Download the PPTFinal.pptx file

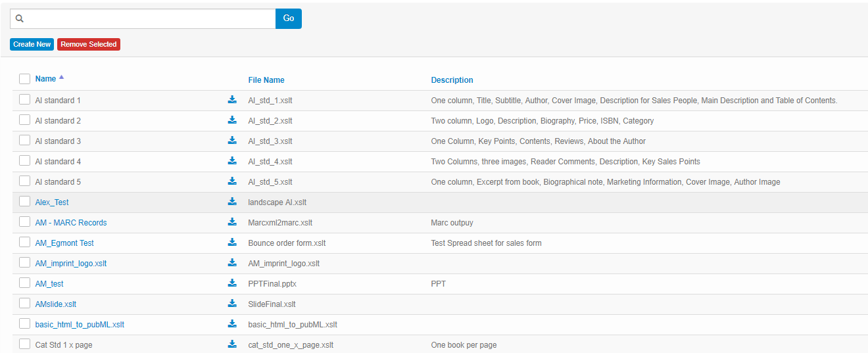(x=232, y=283)
